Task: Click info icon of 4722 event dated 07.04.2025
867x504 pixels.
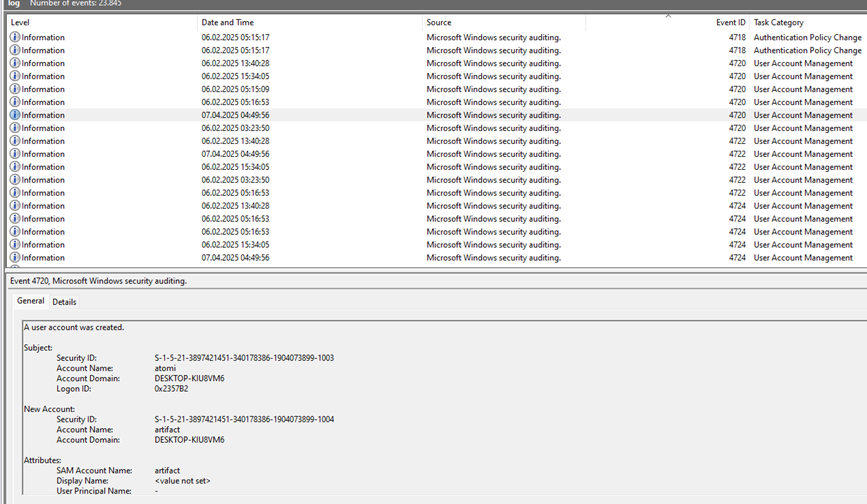Action: click(15, 154)
